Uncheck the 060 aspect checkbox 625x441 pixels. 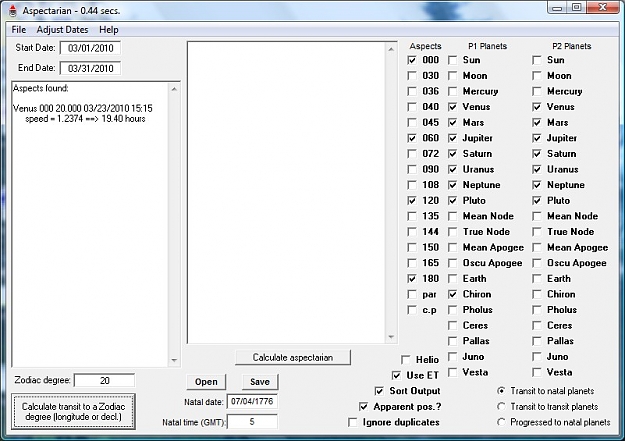pyautogui.click(x=412, y=138)
